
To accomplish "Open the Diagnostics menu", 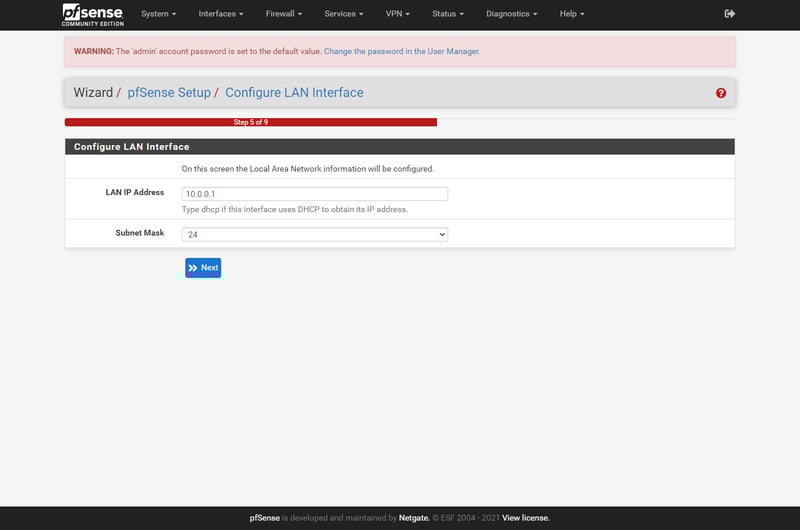I will pyautogui.click(x=512, y=14).
